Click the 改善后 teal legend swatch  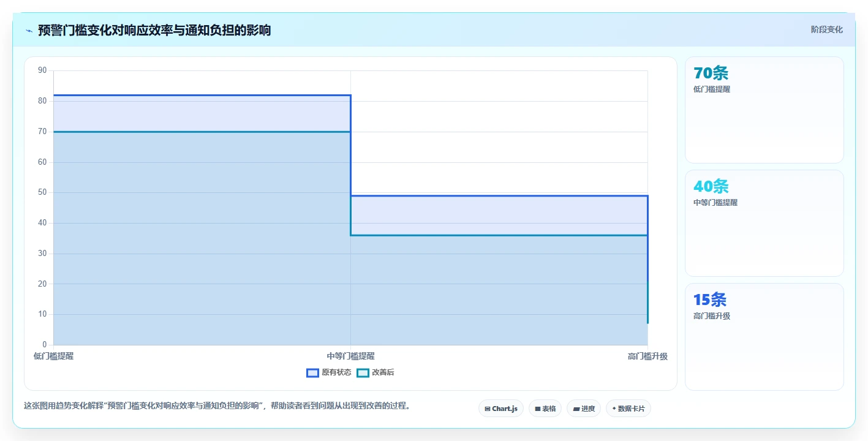(x=363, y=372)
